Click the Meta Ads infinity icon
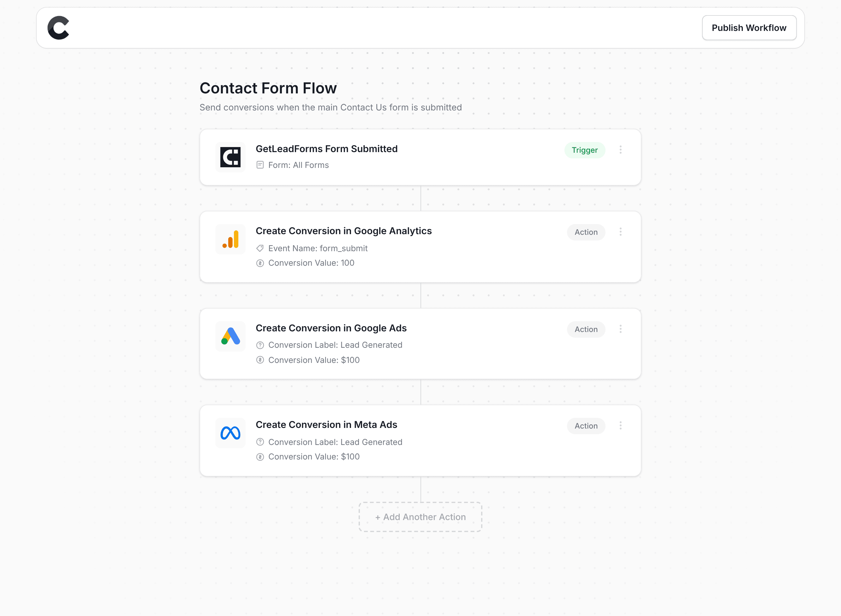This screenshot has height=616, width=841. pyautogui.click(x=230, y=433)
